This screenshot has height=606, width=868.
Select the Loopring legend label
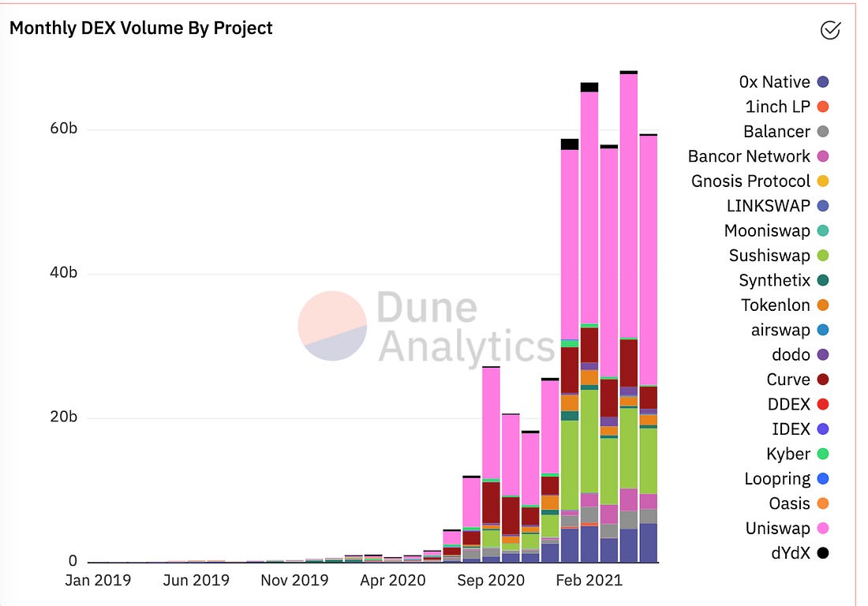[777, 479]
